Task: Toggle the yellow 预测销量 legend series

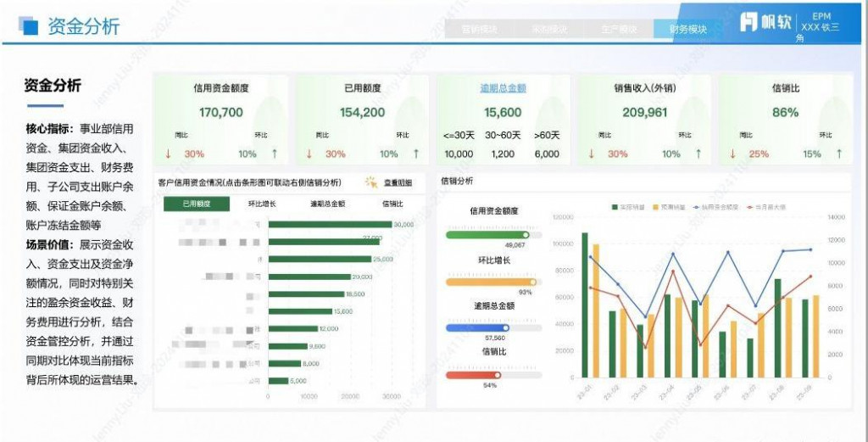Action: pos(670,207)
